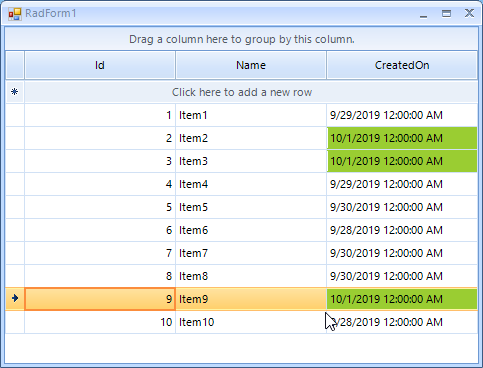Click the RadForm1 application icon in title bar
The width and height of the screenshot is (483, 368).
point(15,14)
